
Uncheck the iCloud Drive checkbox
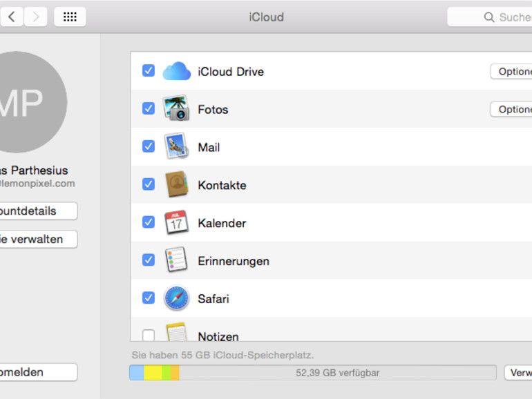(149, 71)
